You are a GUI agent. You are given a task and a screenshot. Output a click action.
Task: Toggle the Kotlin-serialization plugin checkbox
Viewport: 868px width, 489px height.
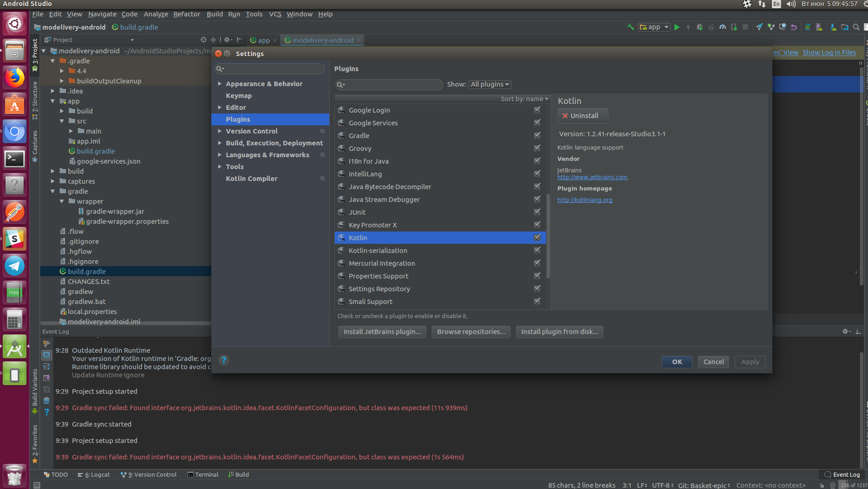(x=537, y=250)
